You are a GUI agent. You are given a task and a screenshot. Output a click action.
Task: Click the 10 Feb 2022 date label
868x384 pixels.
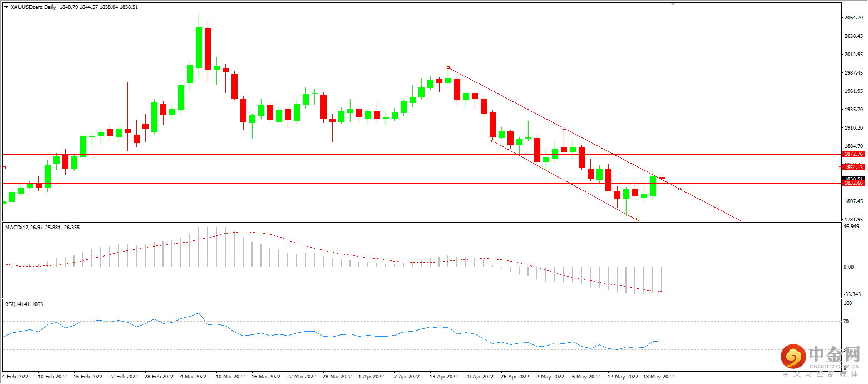click(x=53, y=377)
